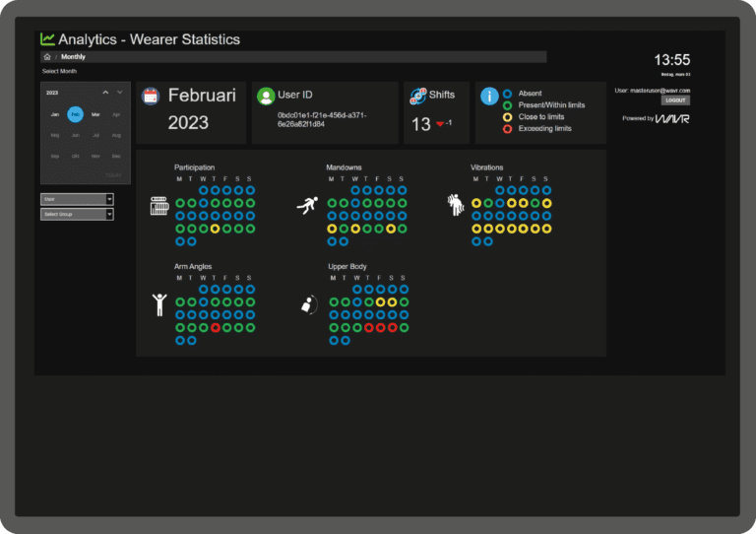Click the red Exceeding limits legend circle
This screenshot has height=534, width=756.
pyautogui.click(x=508, y=129)
